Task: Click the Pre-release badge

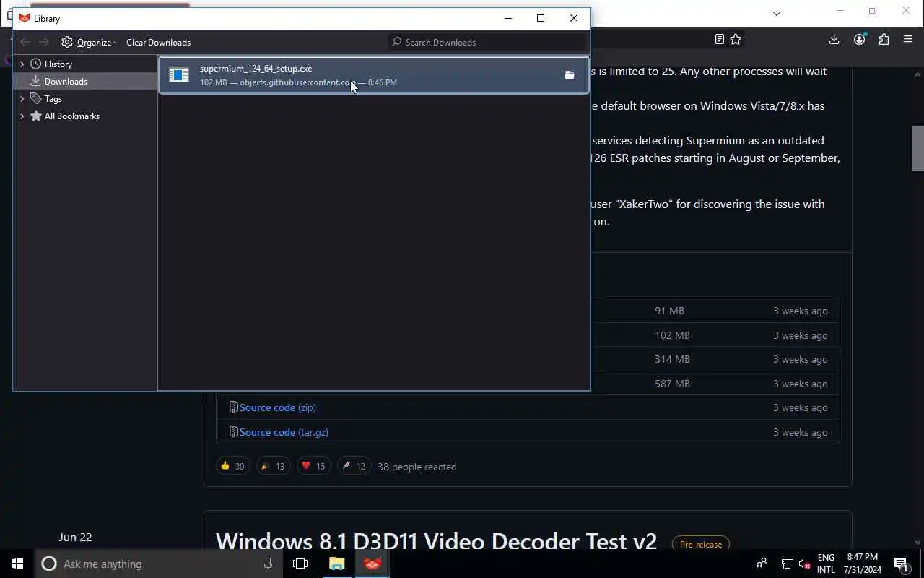Action: tap(700, 544)
